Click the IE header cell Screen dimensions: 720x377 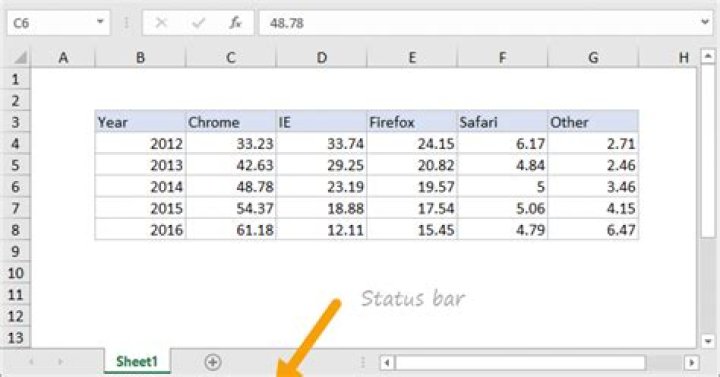[321, 122]
